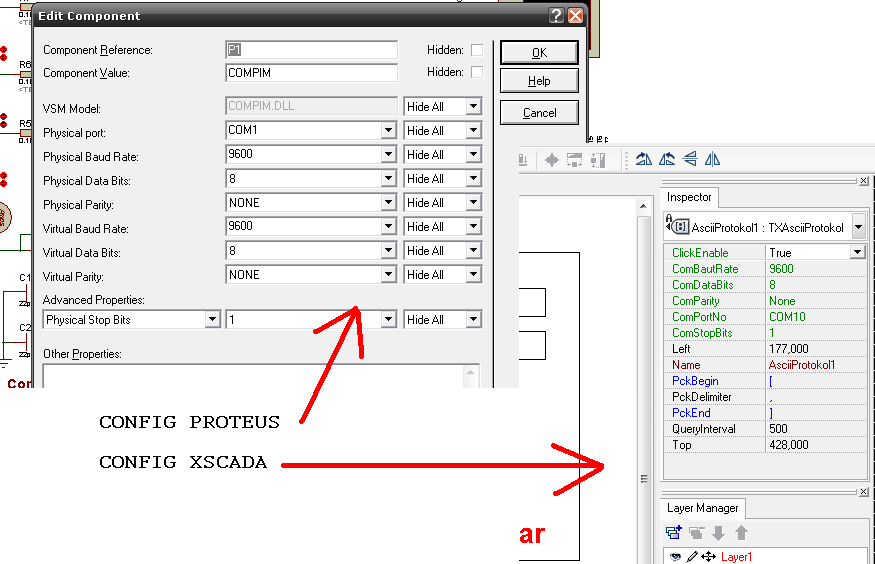This screenshot has height=564, width=875.
Task: Click the QueryInterval value 500
Action: 778,429
